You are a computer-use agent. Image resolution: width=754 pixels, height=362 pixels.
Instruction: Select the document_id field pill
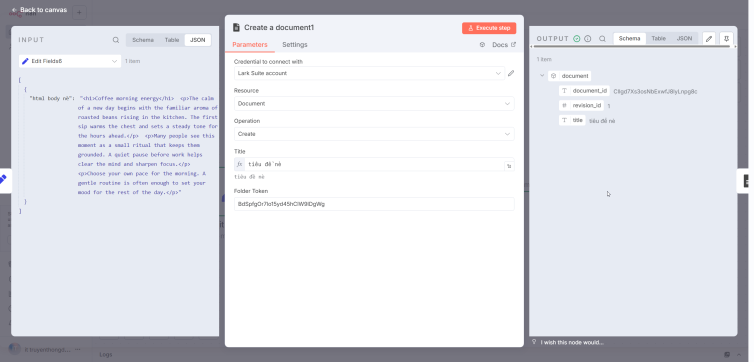click(x=584, y=91)
